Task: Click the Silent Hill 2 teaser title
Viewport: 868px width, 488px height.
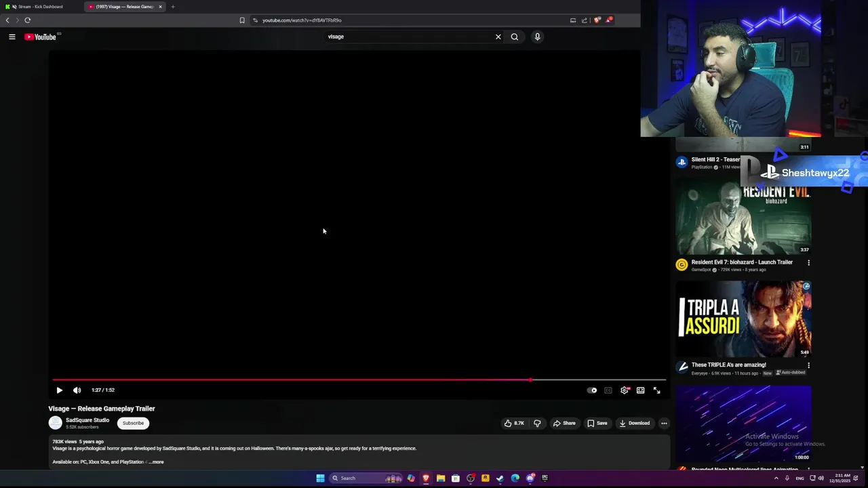Action: pos(715,159)
